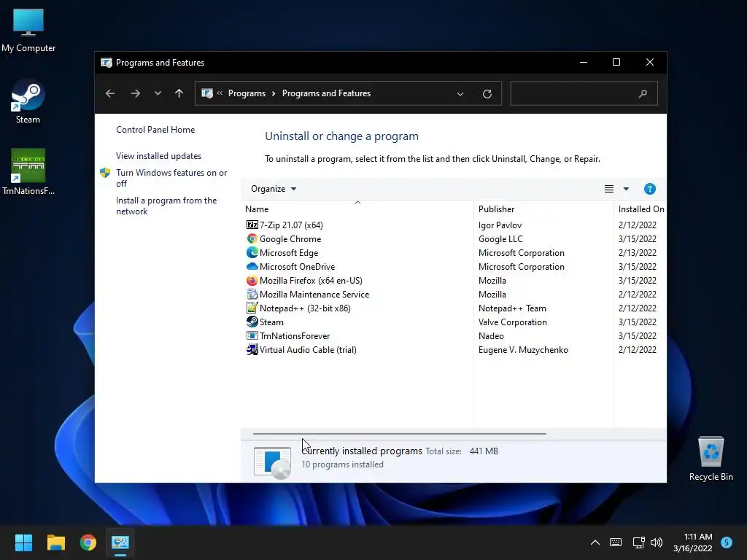Click the installed programs details pane icon
The height and width of the screenshot is (560, 747).
[x=273, y=462]
